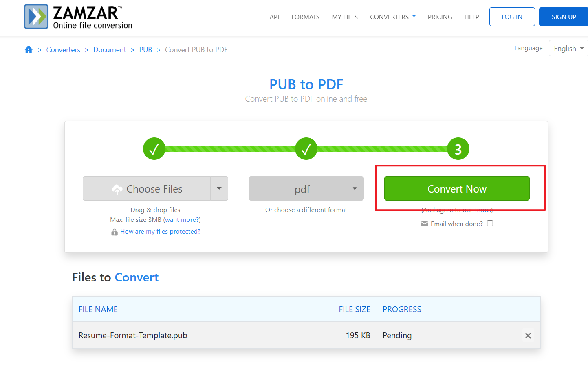Expand the CONVERTERS menu

point(392,17)
